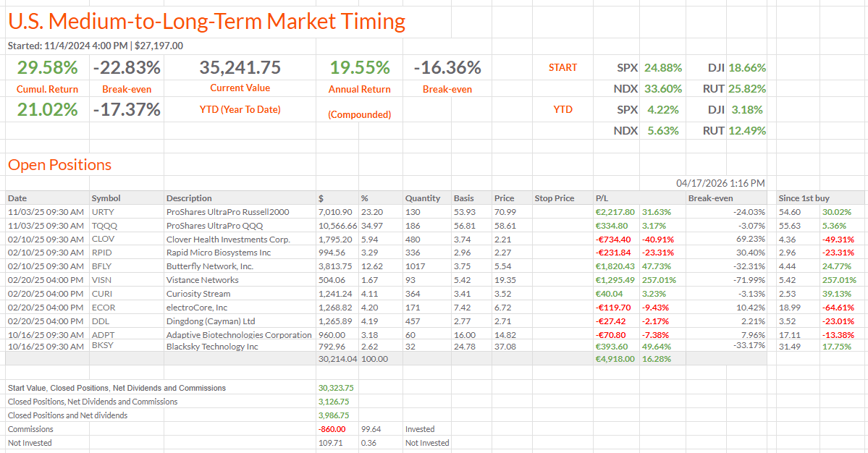Click the 04/17/2026 1:16 PM timestamp

[720, 183]
